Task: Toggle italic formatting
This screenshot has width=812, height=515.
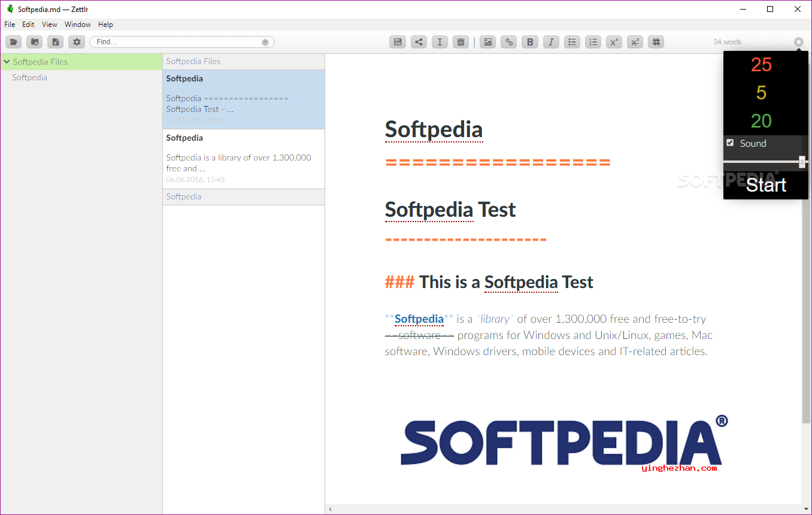Action: click(x=551, y=42)
